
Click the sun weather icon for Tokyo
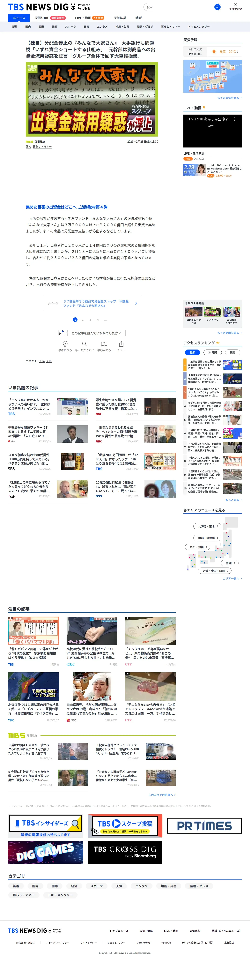pyautogui.click(x=214, y=51)
